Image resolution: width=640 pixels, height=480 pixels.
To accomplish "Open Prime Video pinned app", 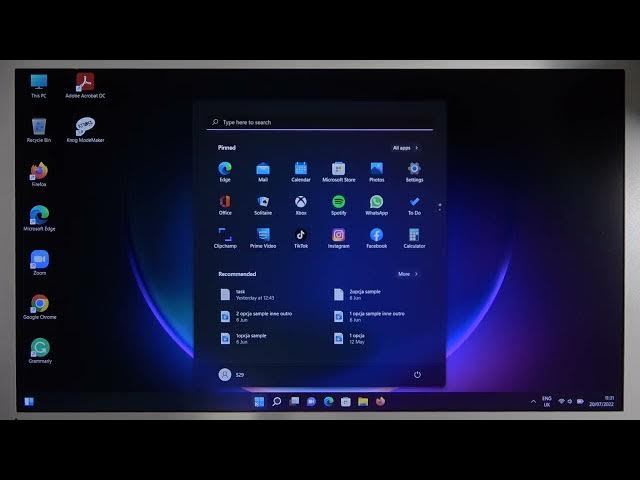I will pos(263,238).
